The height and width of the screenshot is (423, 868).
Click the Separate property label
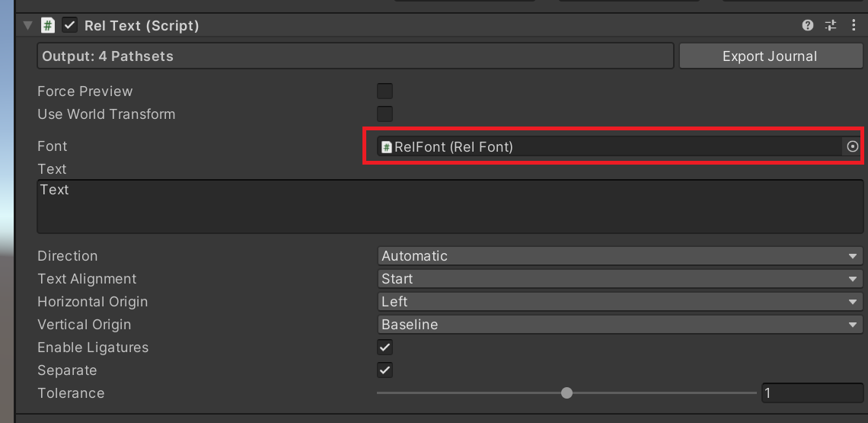point(67,370)
